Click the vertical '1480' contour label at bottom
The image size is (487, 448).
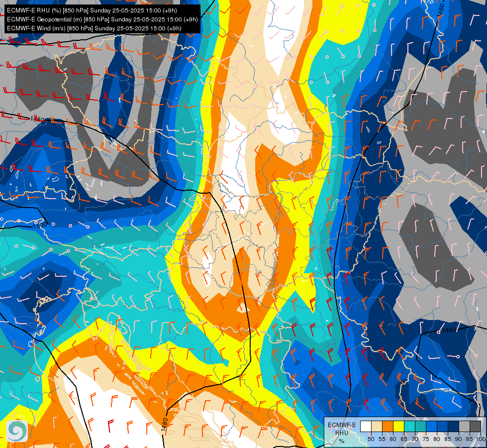[165, 425]
